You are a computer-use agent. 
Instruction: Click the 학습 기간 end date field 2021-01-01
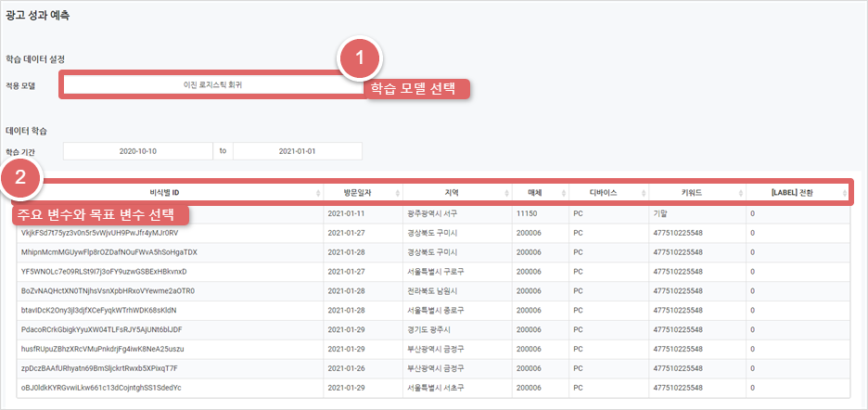tap(298, 150)
